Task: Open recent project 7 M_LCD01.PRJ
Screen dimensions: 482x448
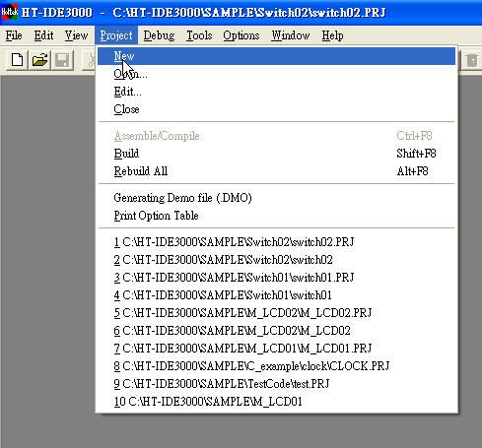Action: point(276,349)
